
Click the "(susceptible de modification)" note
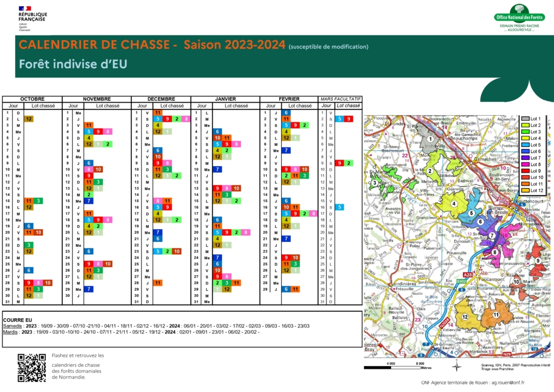coord(329,47)
